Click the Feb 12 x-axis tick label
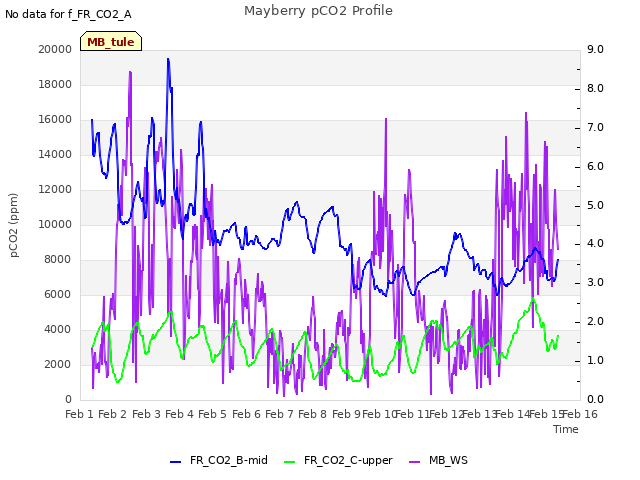 point(446,414)
